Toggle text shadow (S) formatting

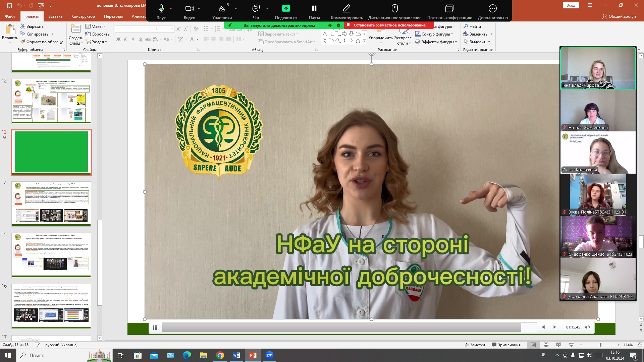140,39
